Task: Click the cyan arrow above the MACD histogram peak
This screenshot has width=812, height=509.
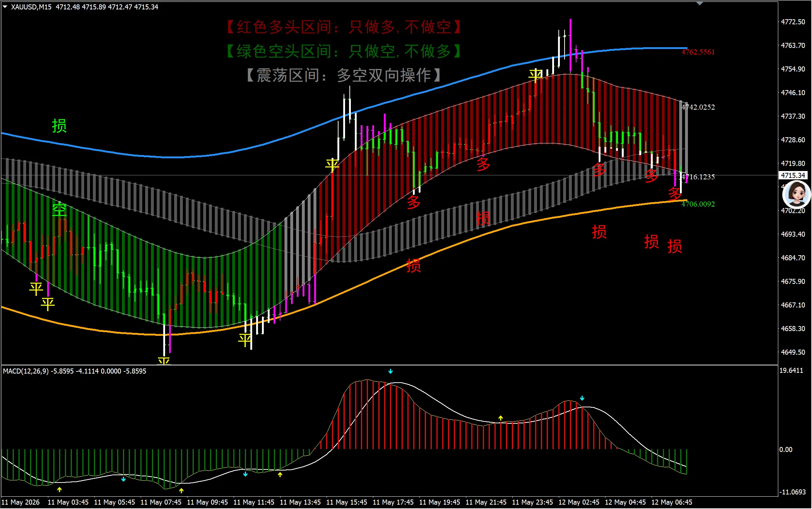Action: [390, 371]
